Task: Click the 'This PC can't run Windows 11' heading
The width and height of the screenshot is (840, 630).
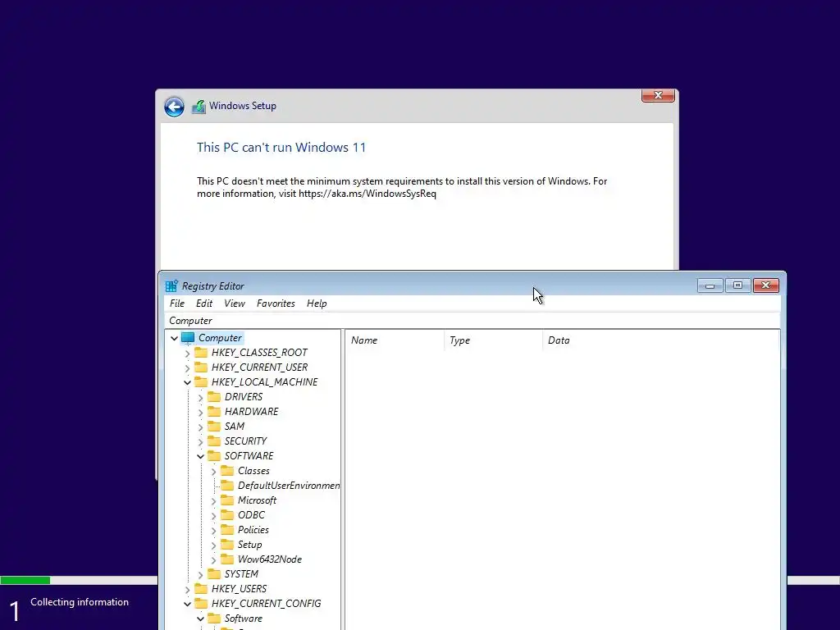Action: coord(281,148)
